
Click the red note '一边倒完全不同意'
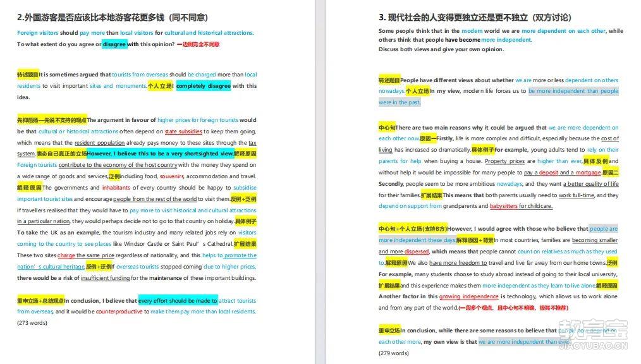pos(198,44)
